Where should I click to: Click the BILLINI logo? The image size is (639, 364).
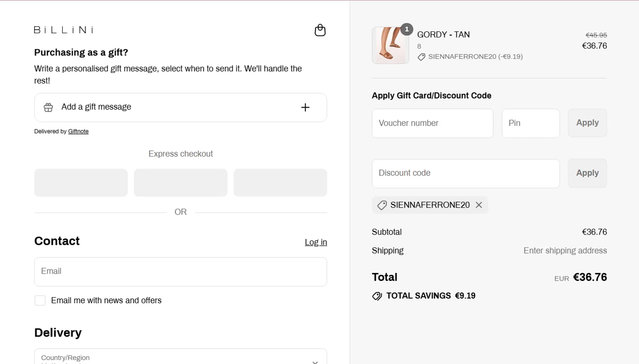(x=64, y=30)
